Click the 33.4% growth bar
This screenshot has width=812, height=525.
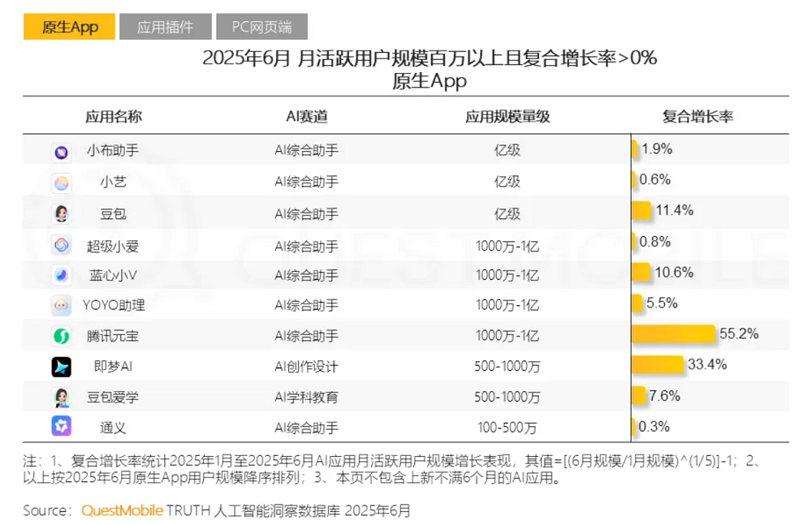(x=658, y=364)
